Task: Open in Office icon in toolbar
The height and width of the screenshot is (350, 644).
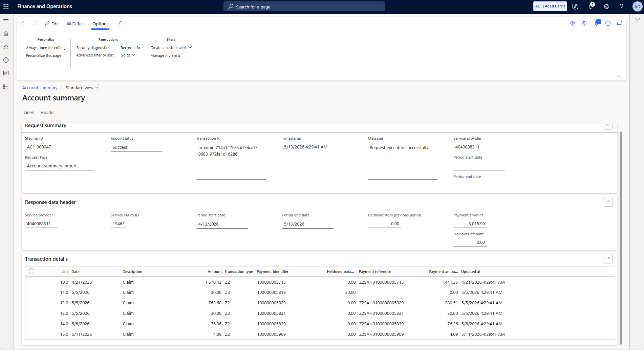Action: [x=584, y=23]
